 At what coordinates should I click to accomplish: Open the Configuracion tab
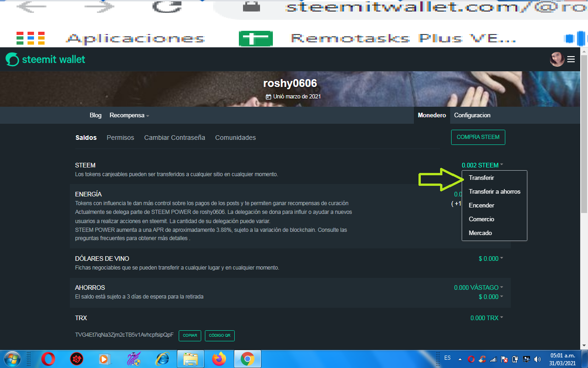(472, 115)
